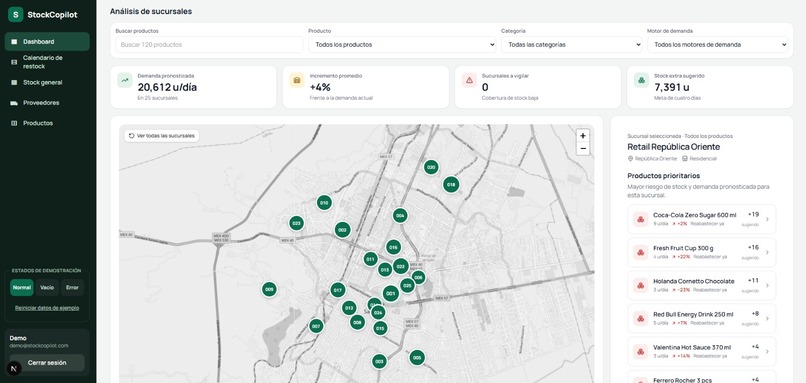
Task: Click Reiniciar datos de ejemplo link
Action: [x=47, y=308]
